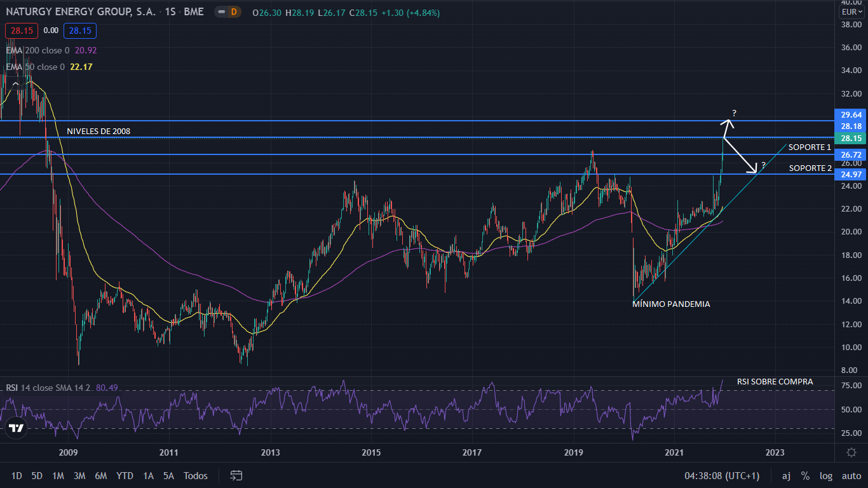Click the TradingView logo icon

pos(17,428)
